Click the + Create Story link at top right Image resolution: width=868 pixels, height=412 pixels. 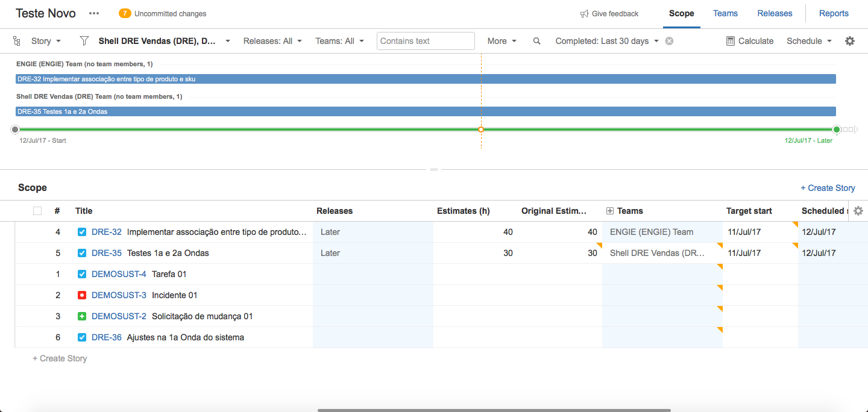(x=828, y=188)
